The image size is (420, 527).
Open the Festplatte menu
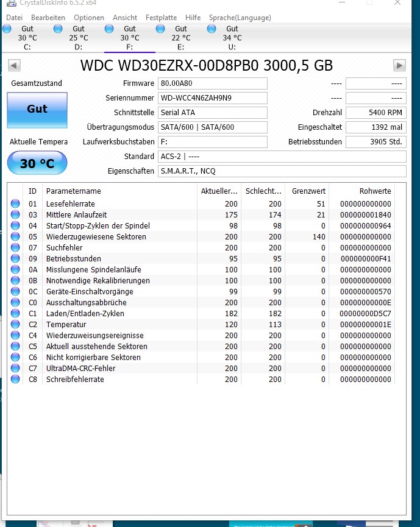[161, 18]
